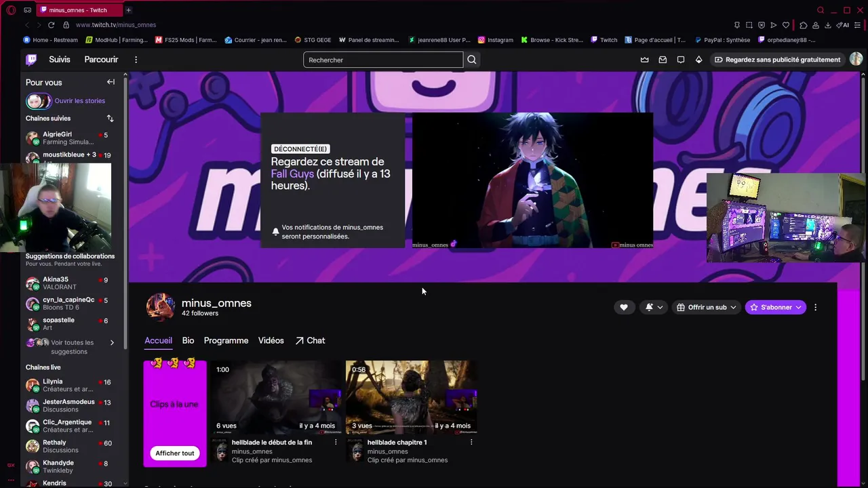868x488 pixels.
Task: Click the pin icon in address bar
Action: tap(737, 25)
